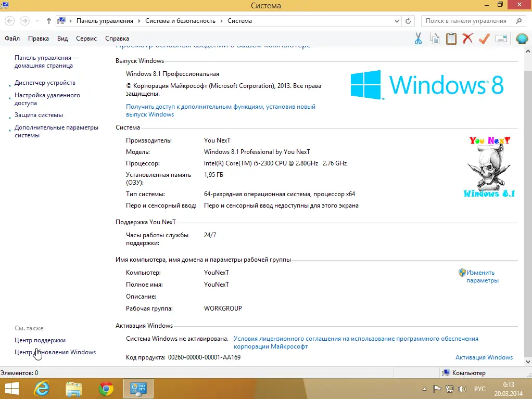Click the globe icon in toolbar

[x=522, y=38]
